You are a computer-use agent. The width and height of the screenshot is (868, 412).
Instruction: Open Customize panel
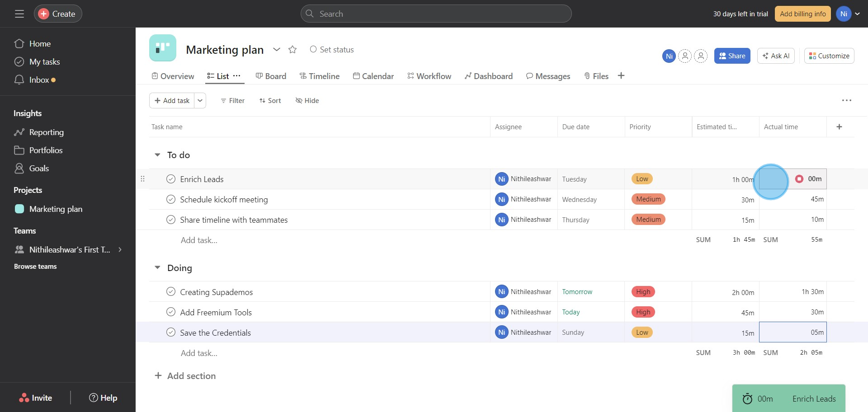click(829, 56)
